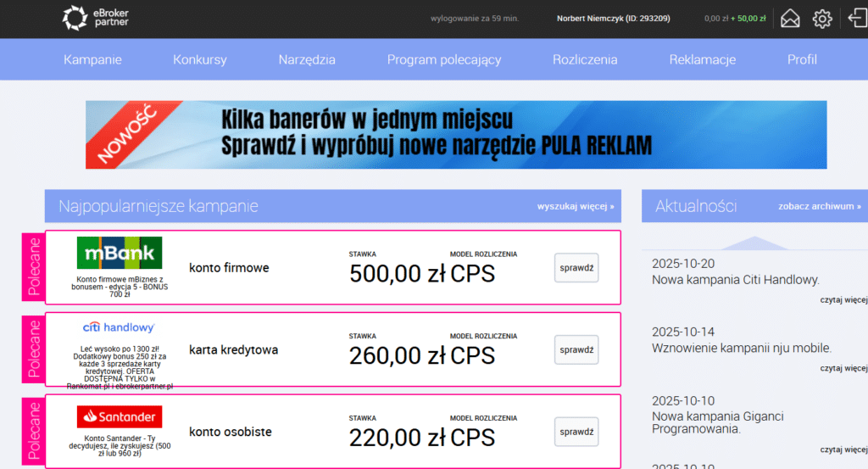
Task: Open the Profil menu
Action: 802,60
